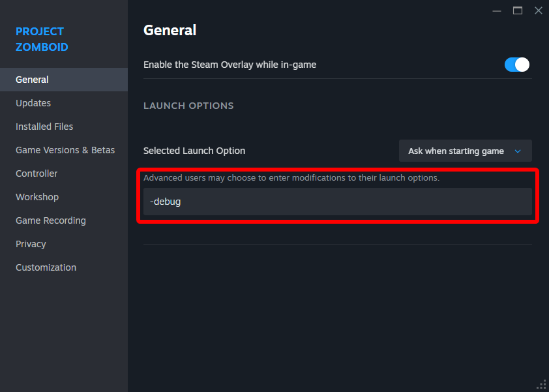549x392 pixels.
Task: Click the launch options field containing -debug
Action: click(337, 202)
